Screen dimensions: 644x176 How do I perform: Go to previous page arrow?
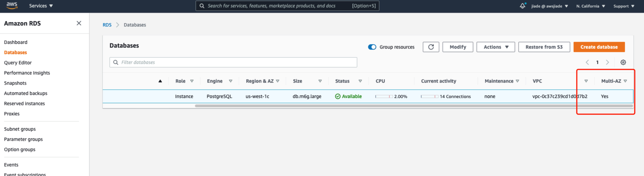click(587, 62)
